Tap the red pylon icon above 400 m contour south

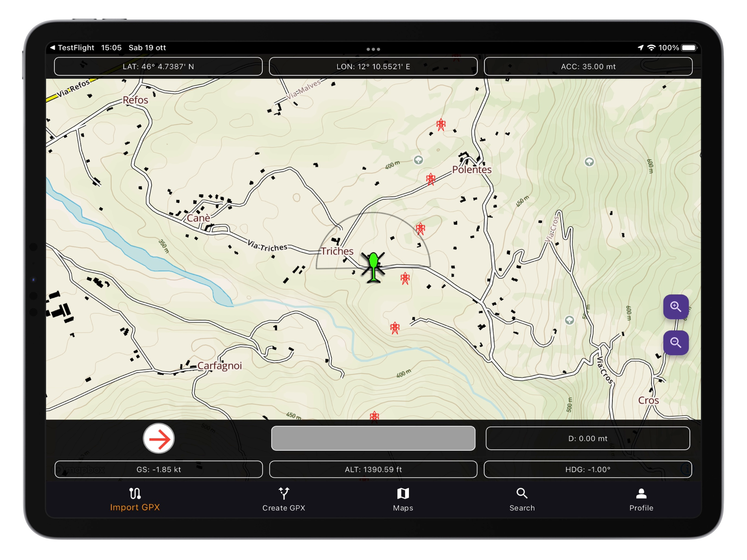click(x=395, y=328)
